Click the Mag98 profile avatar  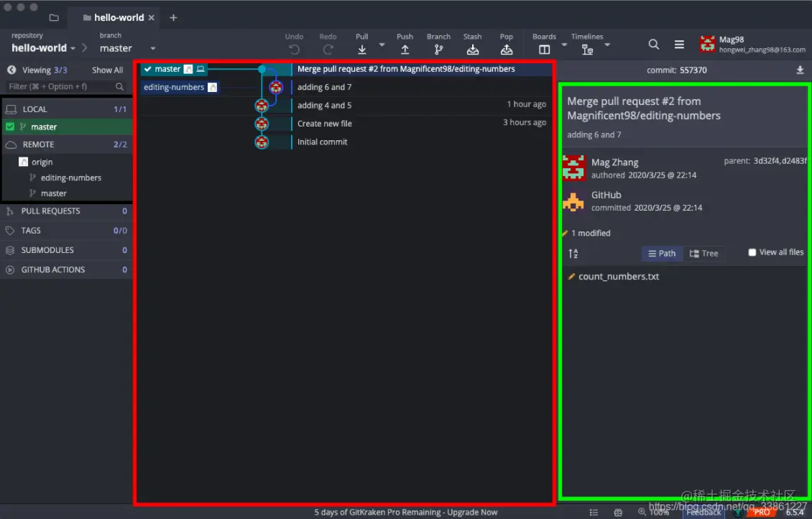(x=707, y=45)
